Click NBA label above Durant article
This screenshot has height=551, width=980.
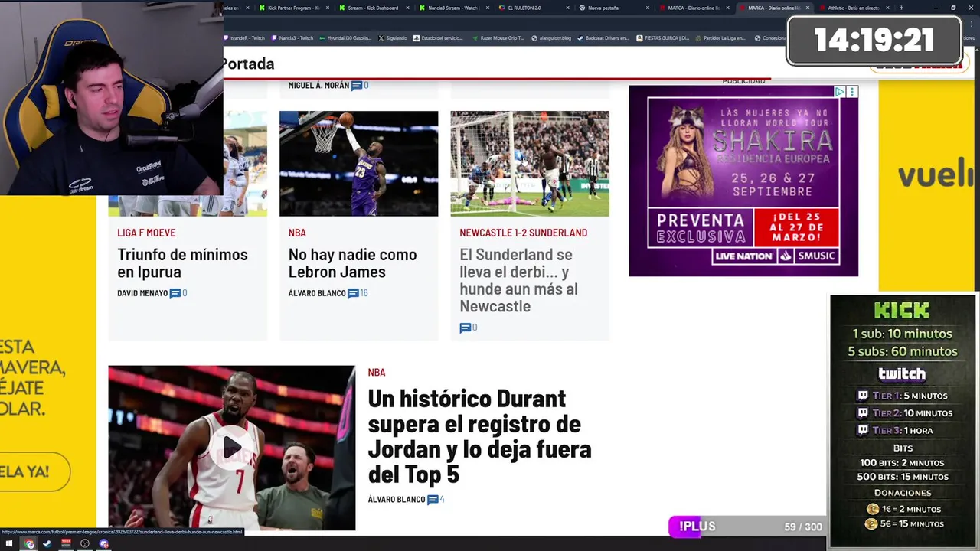(377, 373)
